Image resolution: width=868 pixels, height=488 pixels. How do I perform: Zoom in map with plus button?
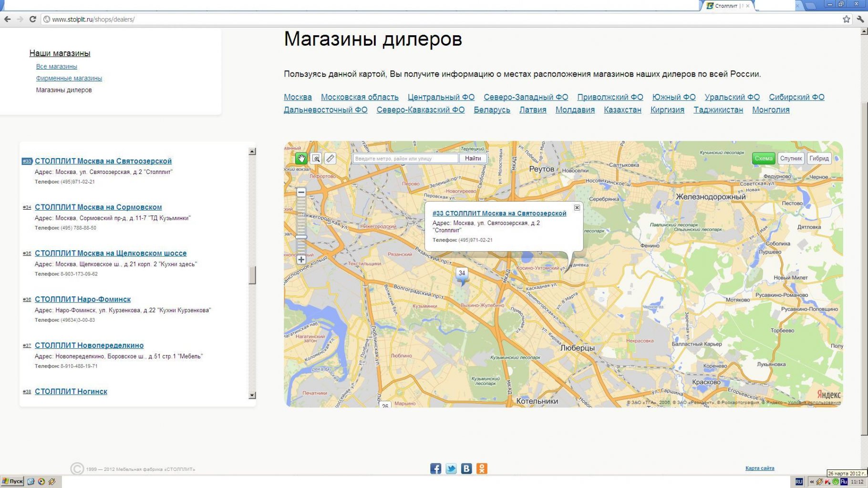click(x=301, y=260)
